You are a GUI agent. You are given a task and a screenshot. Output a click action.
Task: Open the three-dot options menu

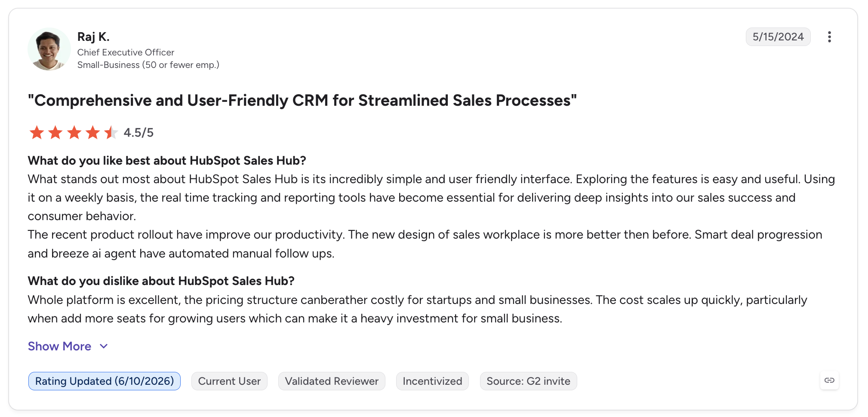(829, 37)
